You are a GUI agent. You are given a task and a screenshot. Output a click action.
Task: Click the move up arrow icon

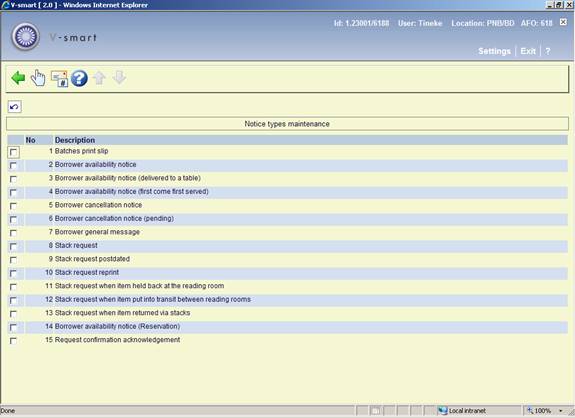(99, 78)
